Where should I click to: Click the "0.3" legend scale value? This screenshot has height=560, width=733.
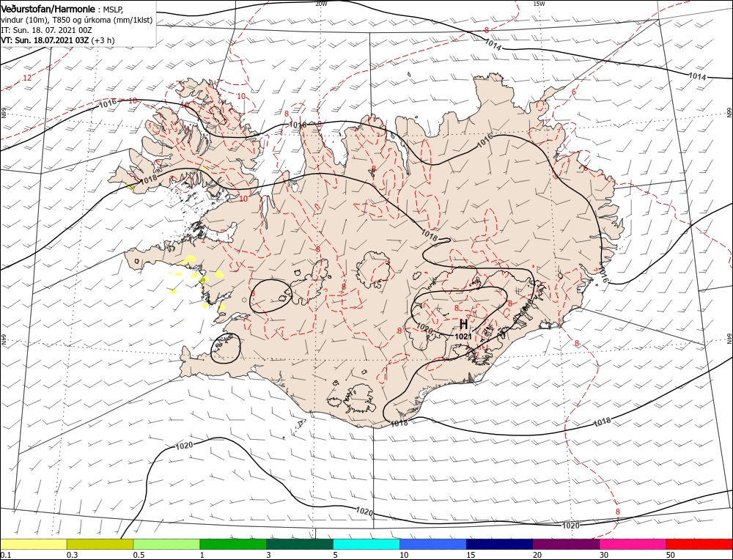pyautogui.click(x=72, y=555)
